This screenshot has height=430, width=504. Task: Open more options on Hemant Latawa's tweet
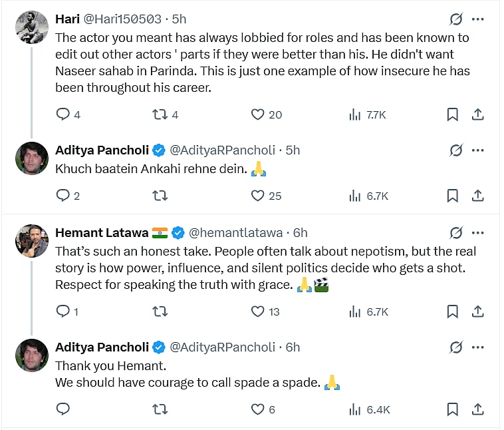coord(477,233)
